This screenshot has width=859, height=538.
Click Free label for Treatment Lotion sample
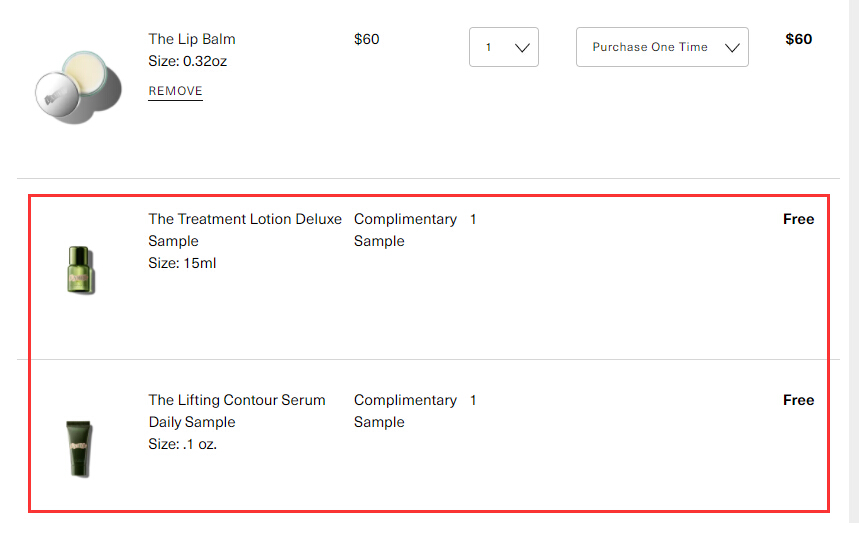[x=798, y=219]
